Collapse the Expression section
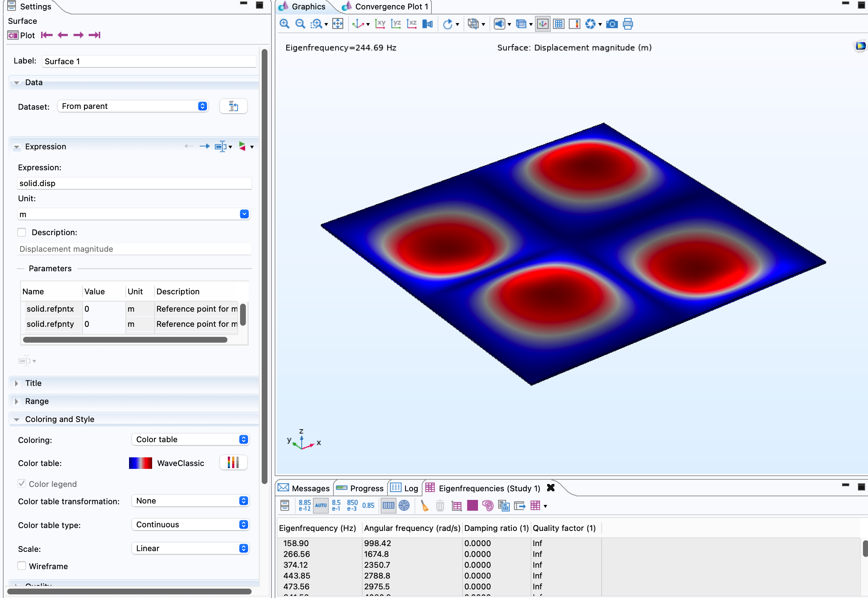 click(x=17, y=147)
